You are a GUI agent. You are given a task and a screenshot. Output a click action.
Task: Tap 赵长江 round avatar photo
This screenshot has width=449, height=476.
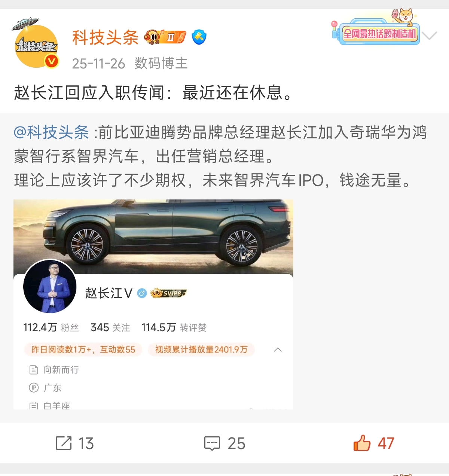[x=50, y=287]
